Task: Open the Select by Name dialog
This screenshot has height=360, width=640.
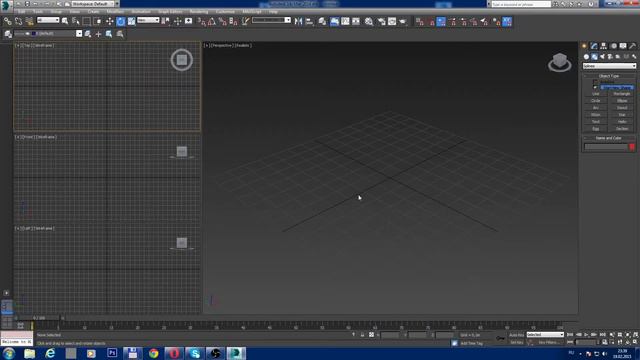Action: coord(76,21)
